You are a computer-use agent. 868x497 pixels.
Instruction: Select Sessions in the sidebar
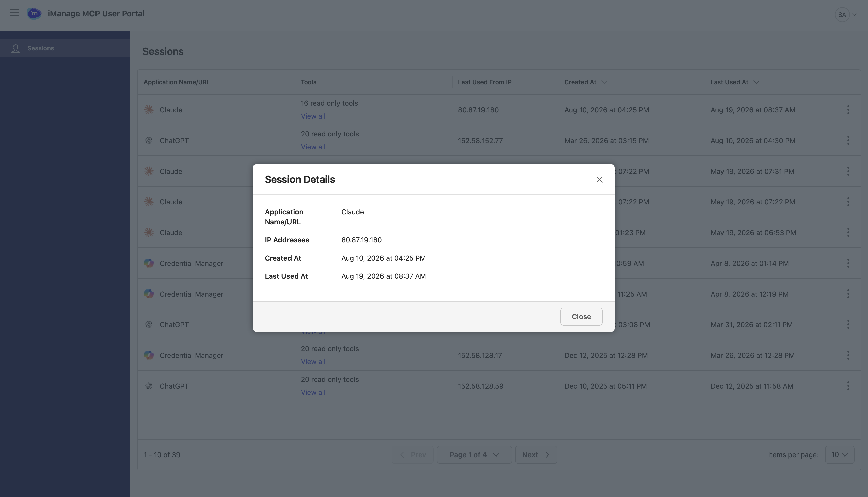click(x=65, y=48)
